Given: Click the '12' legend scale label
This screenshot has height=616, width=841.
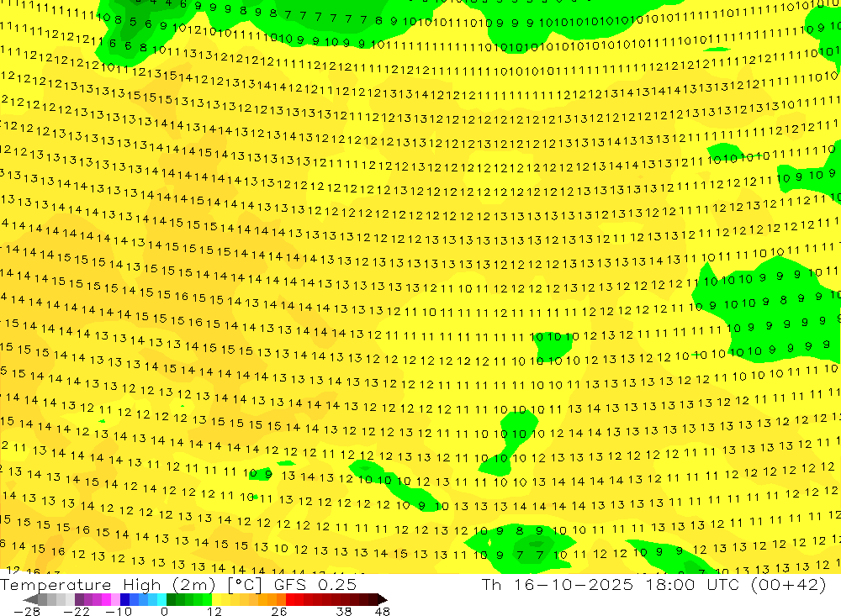Looking at the screenshot, I should point(214,611).
